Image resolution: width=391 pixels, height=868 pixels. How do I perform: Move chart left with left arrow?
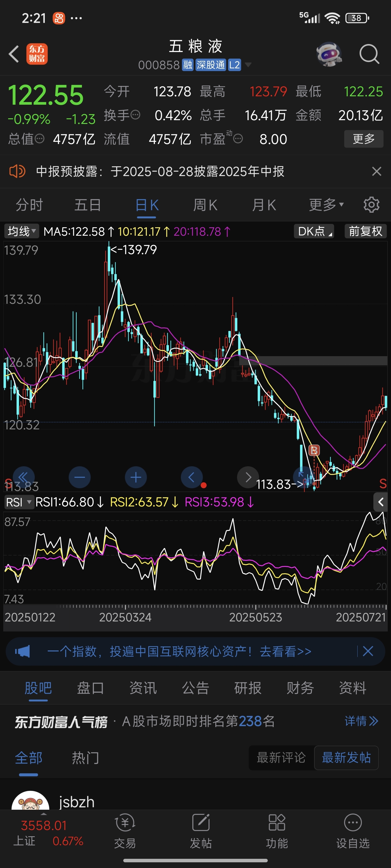coord(192,477)
